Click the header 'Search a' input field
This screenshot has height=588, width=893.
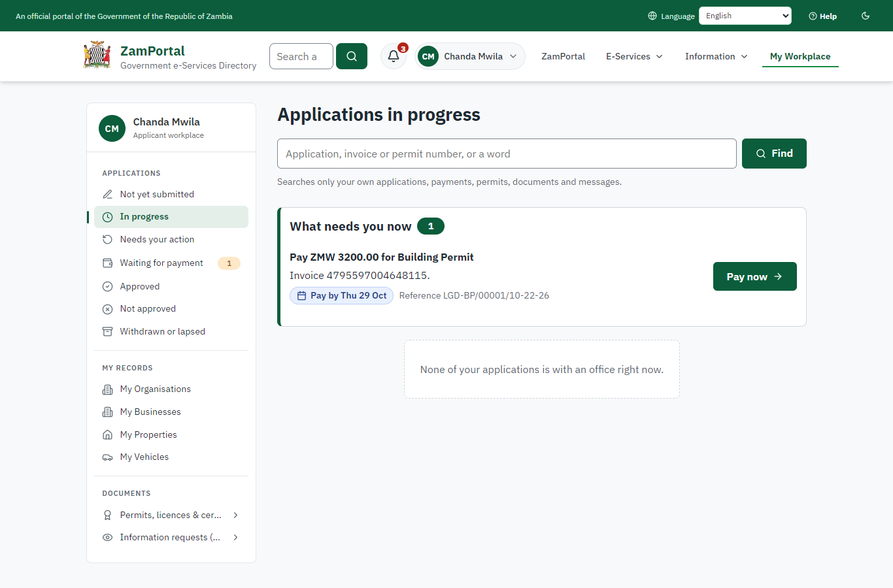[x=301, y=56]
